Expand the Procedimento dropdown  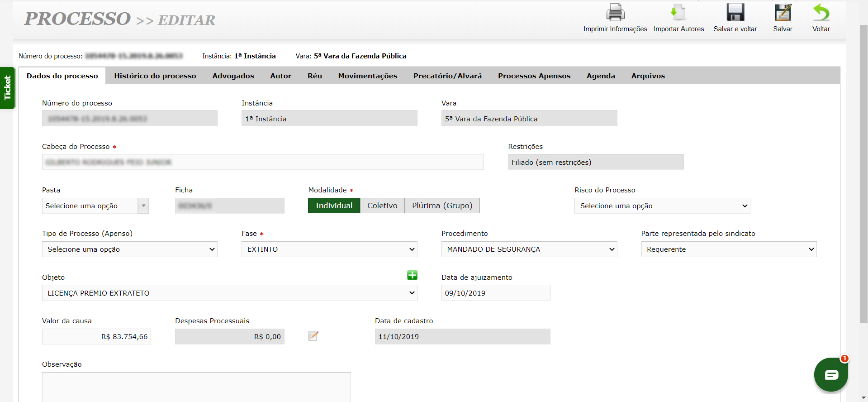tap(529, 249)
